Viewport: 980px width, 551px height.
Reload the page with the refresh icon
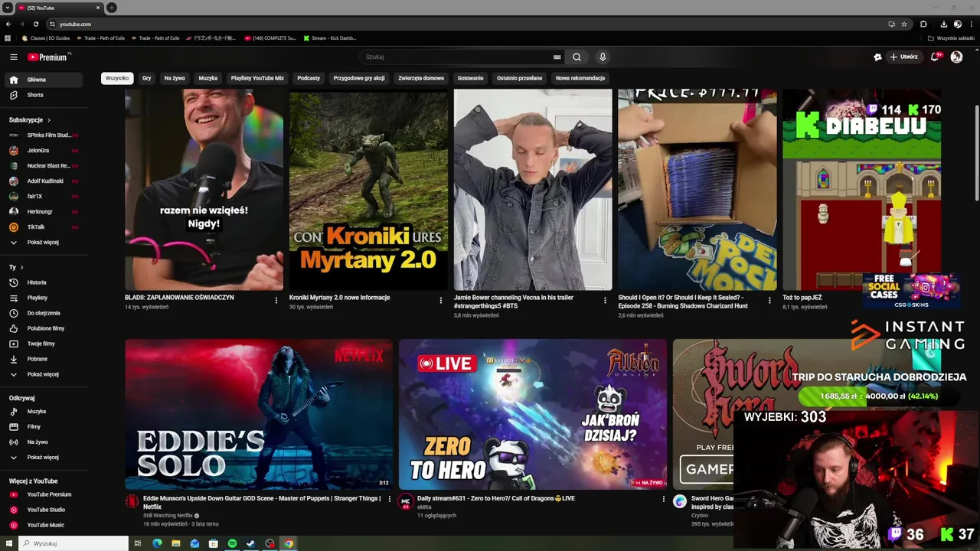coord(35,24)
